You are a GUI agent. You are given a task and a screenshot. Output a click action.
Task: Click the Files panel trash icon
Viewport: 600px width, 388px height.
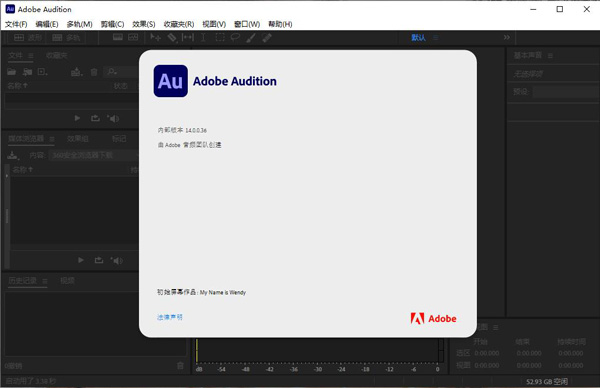(x=94, y=72)
